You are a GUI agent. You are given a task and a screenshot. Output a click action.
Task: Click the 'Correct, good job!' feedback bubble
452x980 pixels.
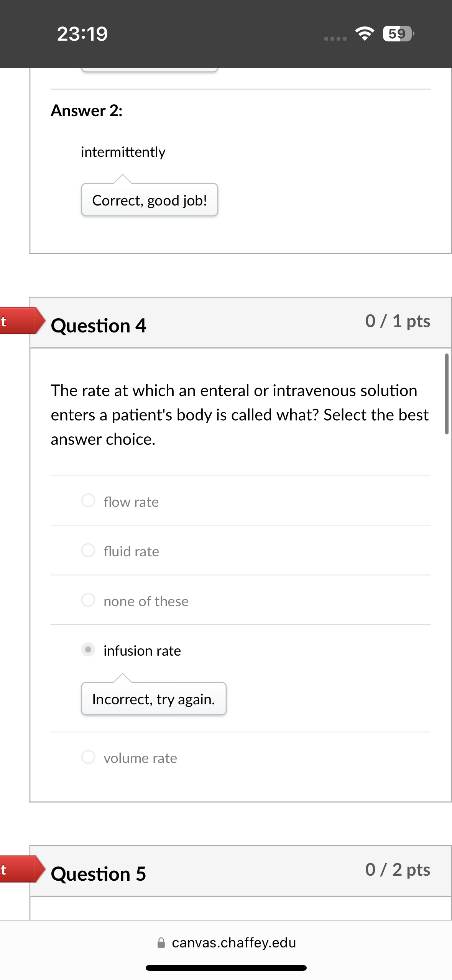[150, 200]
